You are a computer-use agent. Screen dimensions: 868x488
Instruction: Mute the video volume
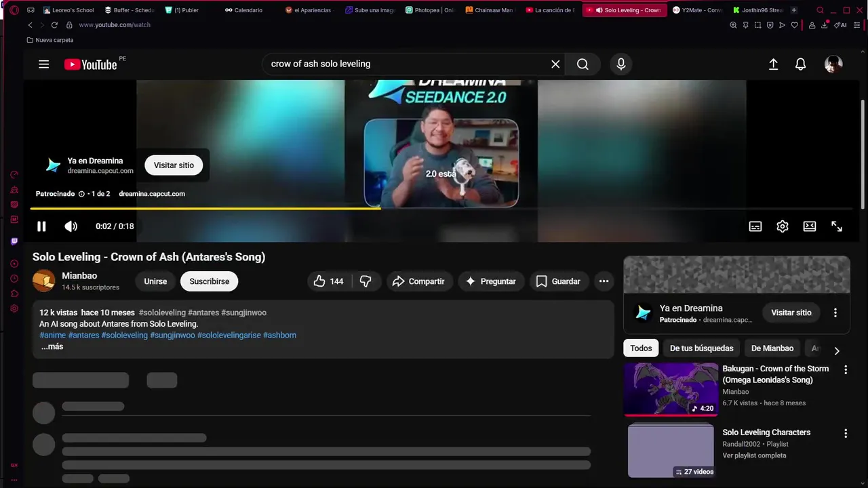click(71, 226)
